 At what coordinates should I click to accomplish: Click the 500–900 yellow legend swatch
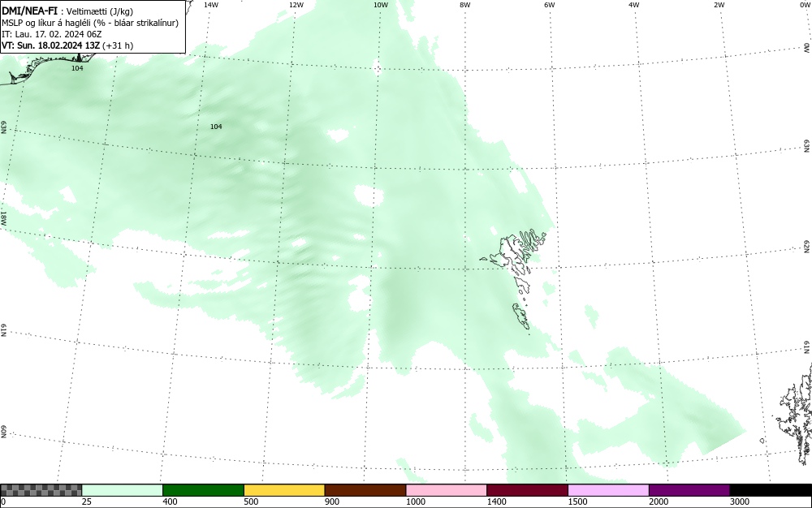point(284,490)
